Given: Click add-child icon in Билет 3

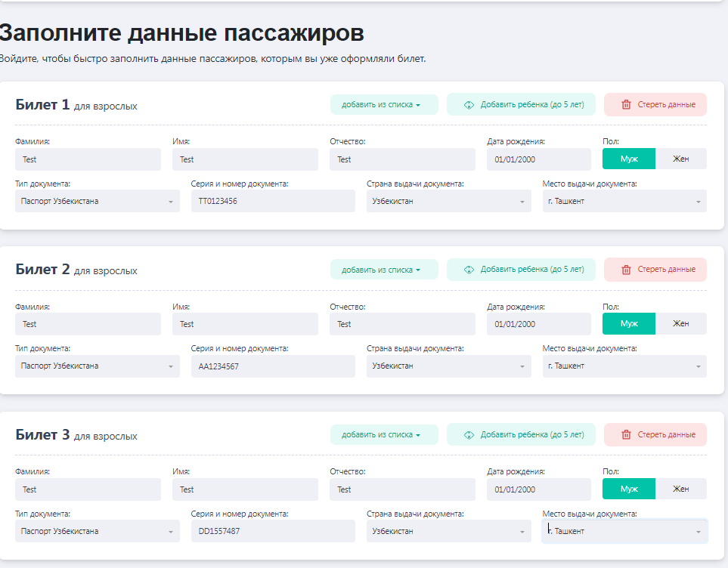Looking at the screenshot, I should [x=469, y=435].
